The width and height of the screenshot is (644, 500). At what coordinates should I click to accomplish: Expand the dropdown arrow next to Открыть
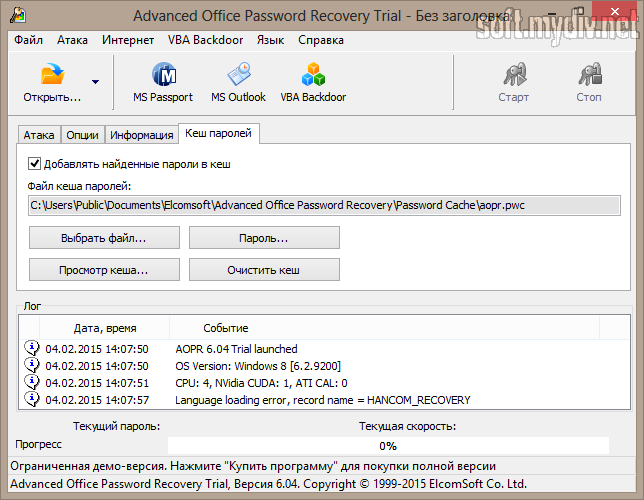(x=95, y=82)
